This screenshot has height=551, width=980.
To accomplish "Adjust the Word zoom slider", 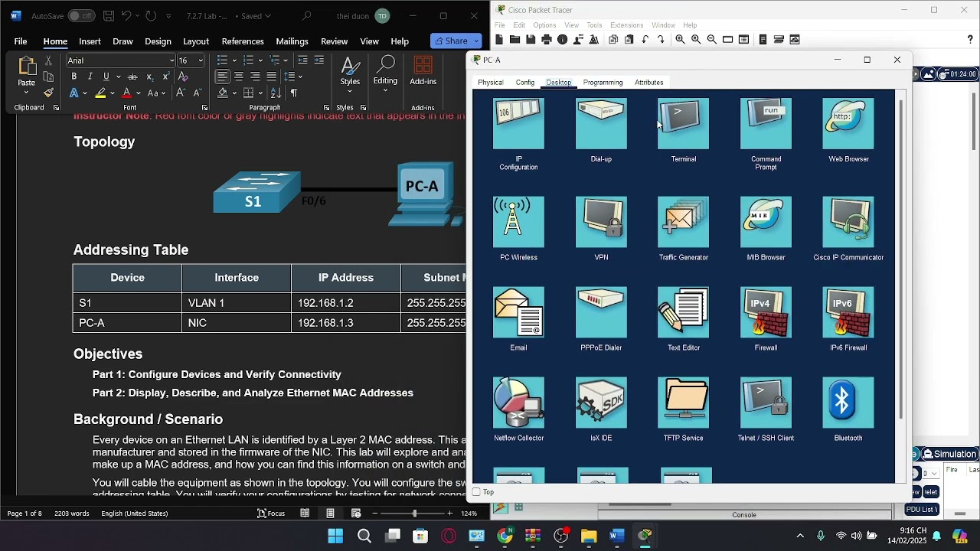I will click(x=414, y=514).
